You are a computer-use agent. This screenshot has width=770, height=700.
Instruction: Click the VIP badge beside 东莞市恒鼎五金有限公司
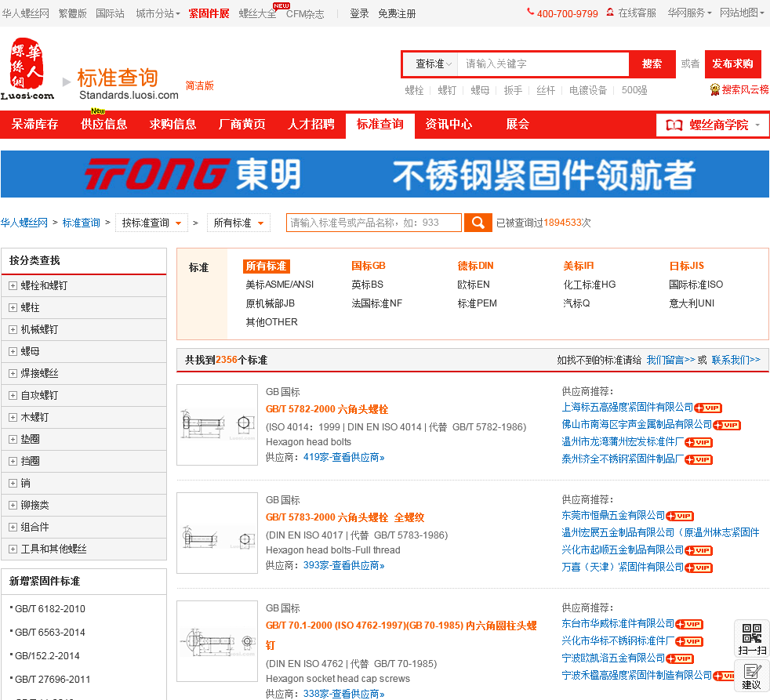[680, 516]
